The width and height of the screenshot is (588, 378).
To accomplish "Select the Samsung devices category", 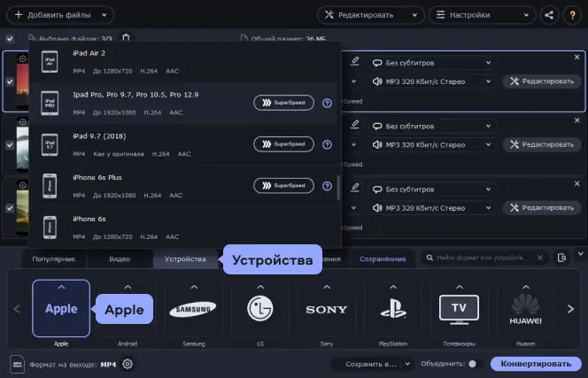I will tap(194, 309).
